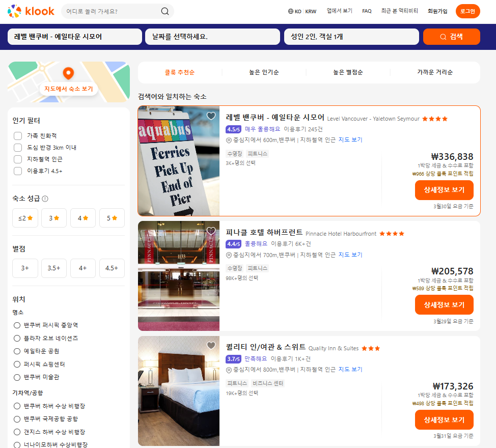Click 지도 보기 link for Level Vancouver
496x448 pixels.
tap(350, 139)
